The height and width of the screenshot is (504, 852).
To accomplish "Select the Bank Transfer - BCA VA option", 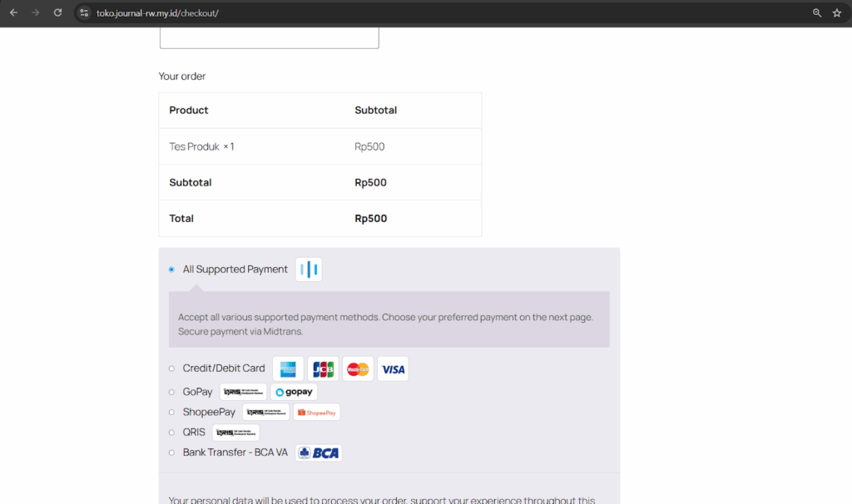I will coord(173,452).
